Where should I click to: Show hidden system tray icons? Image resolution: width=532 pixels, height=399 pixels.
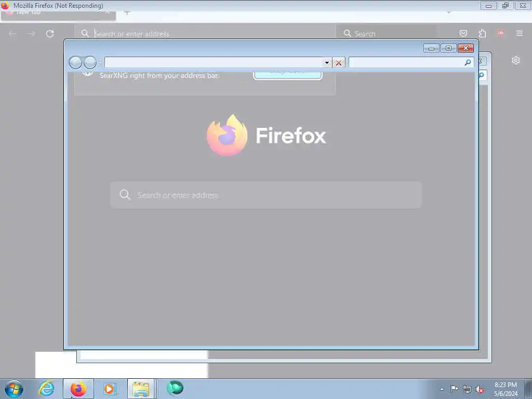[442, 389]
